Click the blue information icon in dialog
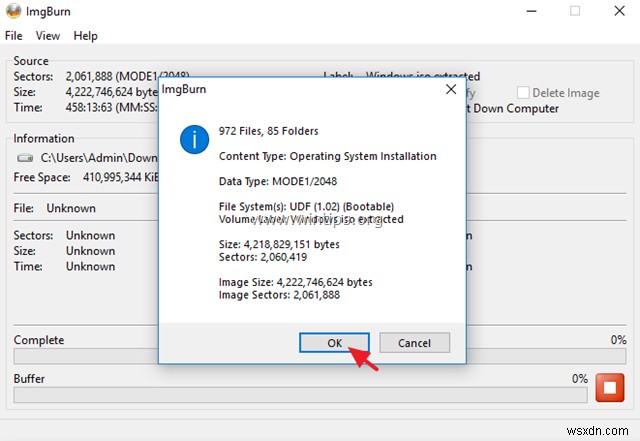640x441 pixels. point(194,139)
